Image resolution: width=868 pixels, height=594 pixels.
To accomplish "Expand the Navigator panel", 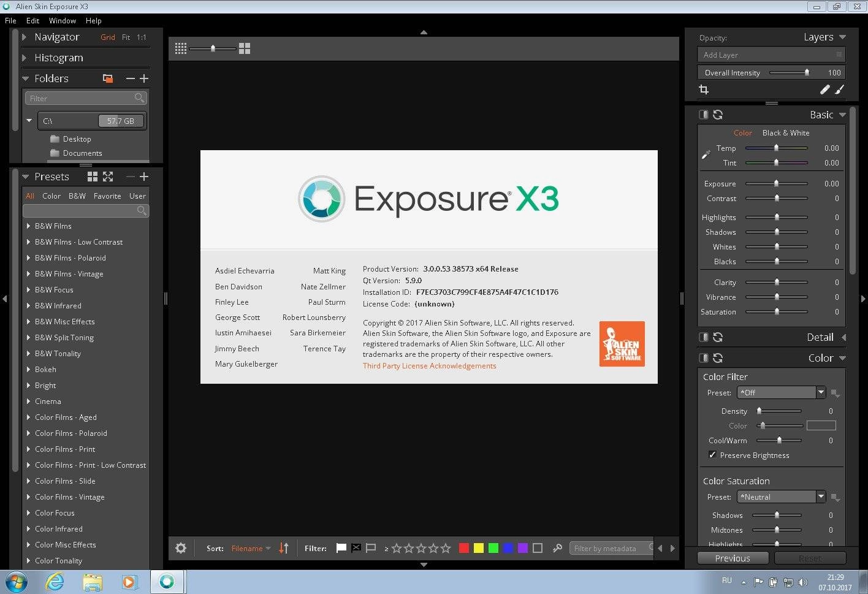I will pyautogui.click(x=25, y=37).
